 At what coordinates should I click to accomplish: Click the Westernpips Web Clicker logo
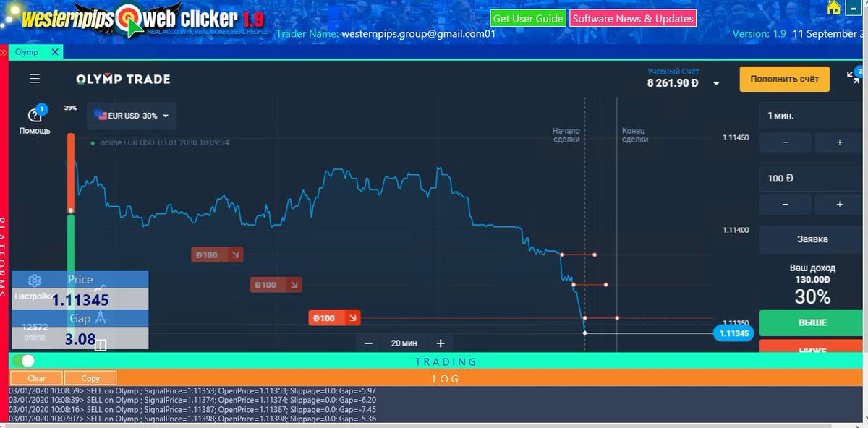pos(142,20)
